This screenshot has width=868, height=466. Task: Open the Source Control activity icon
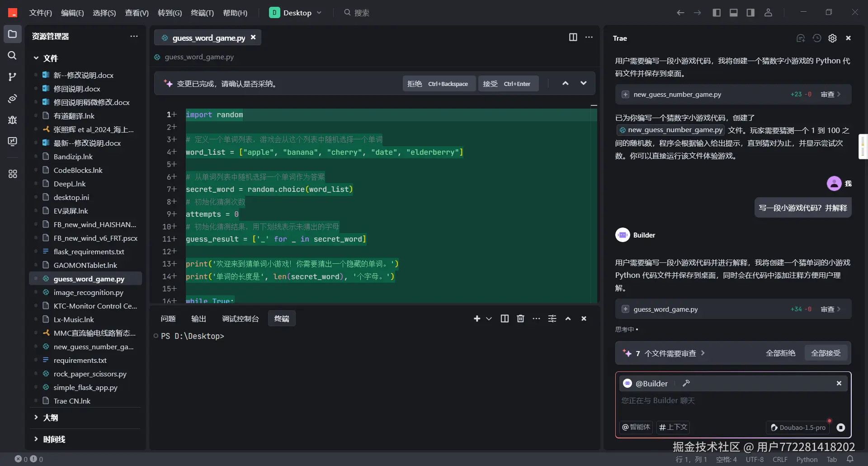click(x=13, y=77)
